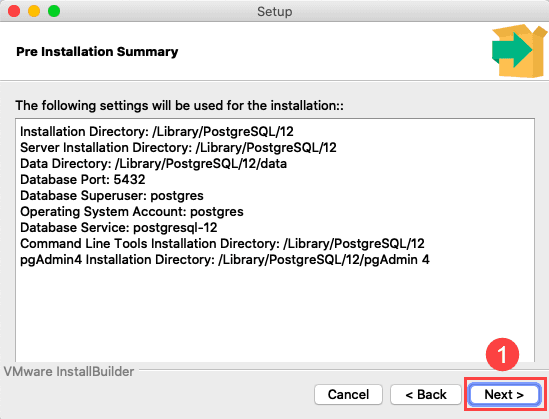Click the Command Line Tools Installation Directory line
The width and height of the screenshot is (549, 419).
(222, 244)
